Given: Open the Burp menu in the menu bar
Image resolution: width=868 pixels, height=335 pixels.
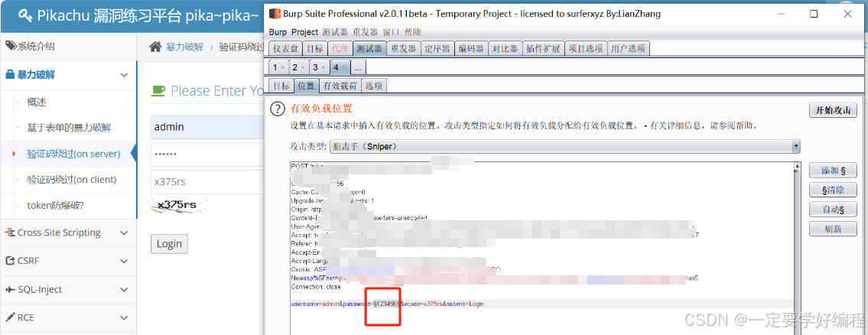Looking at the screenshot, I should click(278, 32).
